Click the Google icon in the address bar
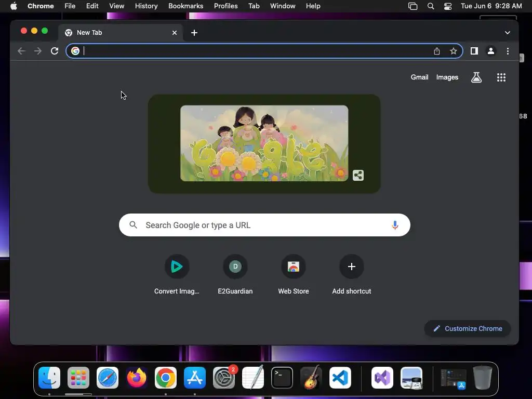532x399 pixels. click(x=75, y=51)
